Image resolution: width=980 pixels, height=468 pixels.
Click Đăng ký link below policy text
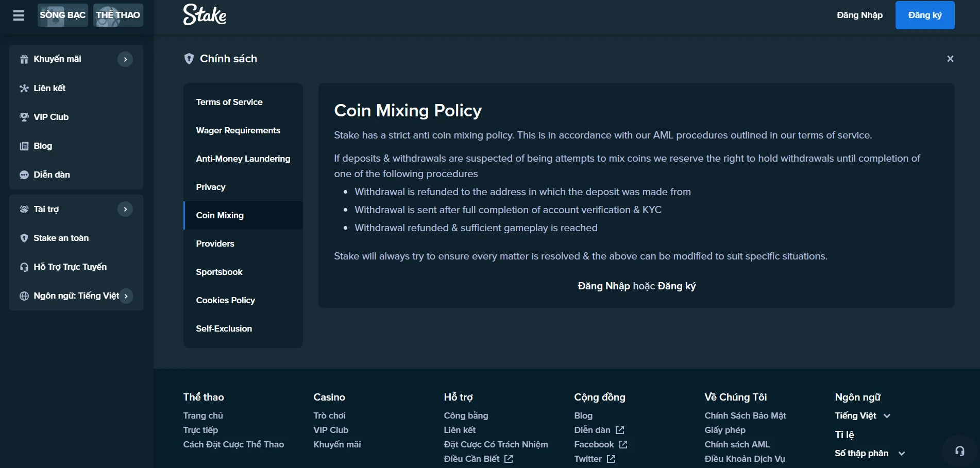[x=677, y=286]
